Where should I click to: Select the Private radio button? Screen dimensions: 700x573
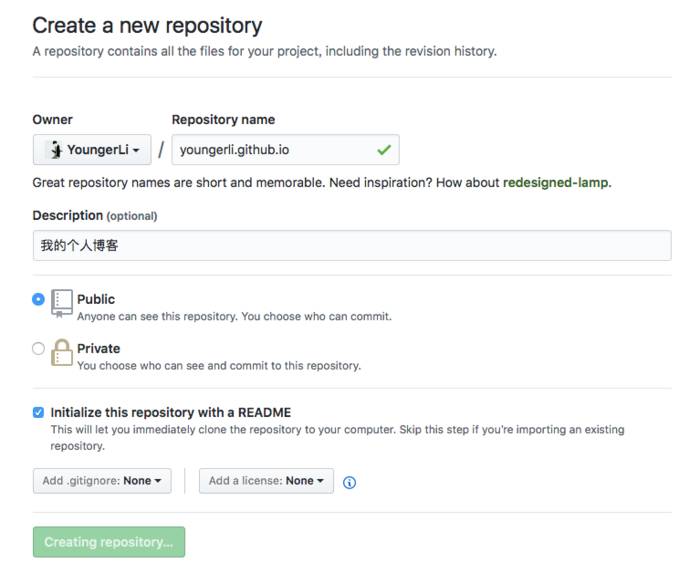point(39,349)
